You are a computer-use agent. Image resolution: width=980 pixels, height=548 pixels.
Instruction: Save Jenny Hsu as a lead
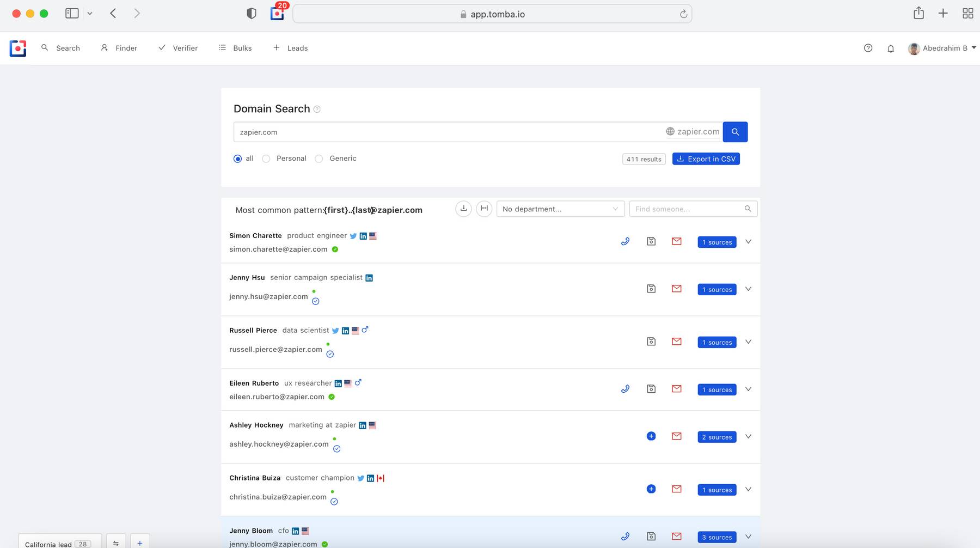(x=651, y=289)
